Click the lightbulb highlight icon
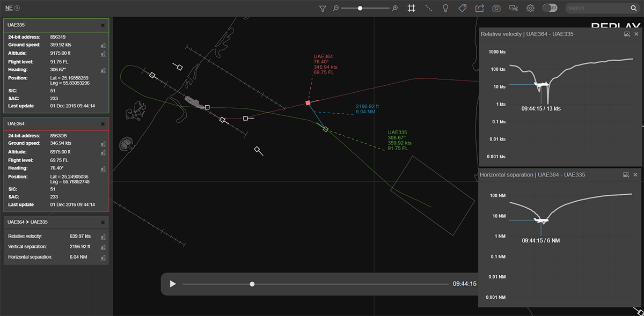This screenshot has height=316, width=644. click(444, 8)
